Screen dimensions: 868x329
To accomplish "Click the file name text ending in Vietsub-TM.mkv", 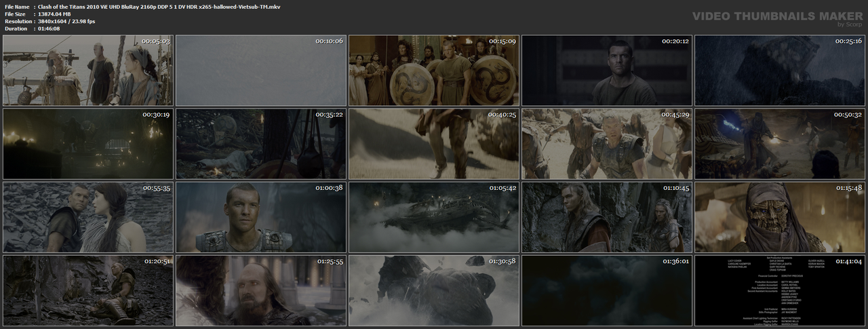I will coord(159,6).
